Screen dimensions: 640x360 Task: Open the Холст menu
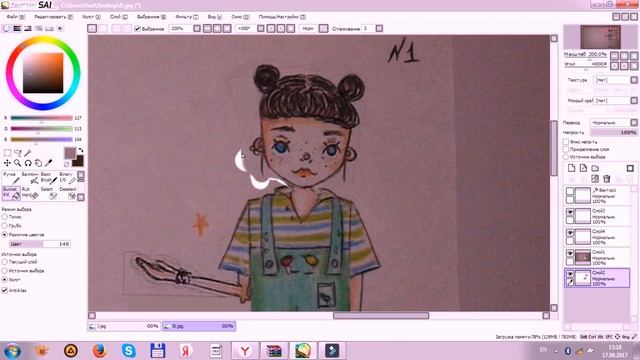click(91, 17)
